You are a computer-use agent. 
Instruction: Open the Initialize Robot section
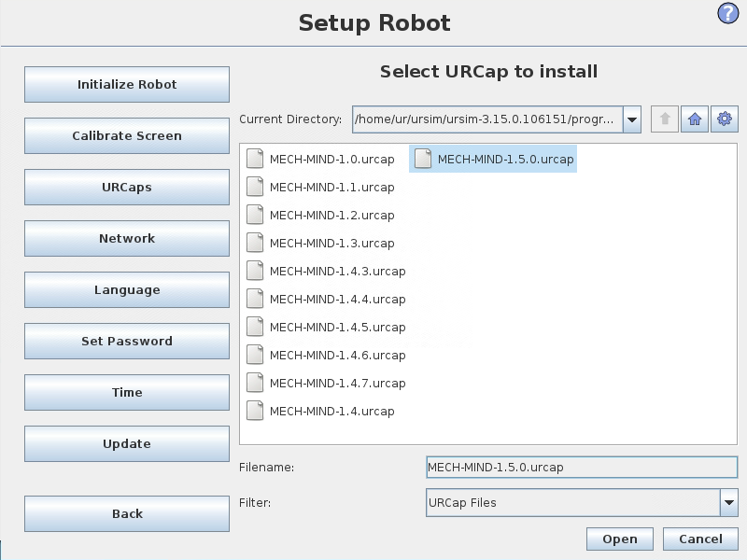point(127,85)
